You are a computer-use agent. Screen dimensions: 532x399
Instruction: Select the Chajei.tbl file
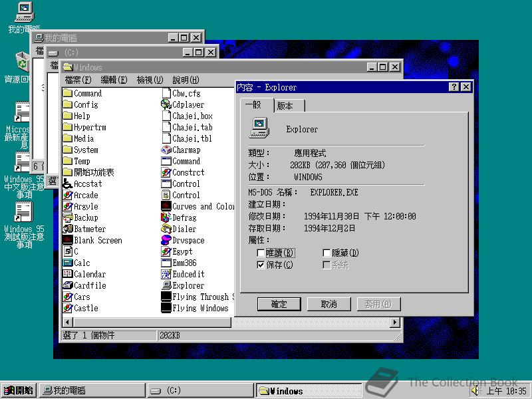(187, 138)
